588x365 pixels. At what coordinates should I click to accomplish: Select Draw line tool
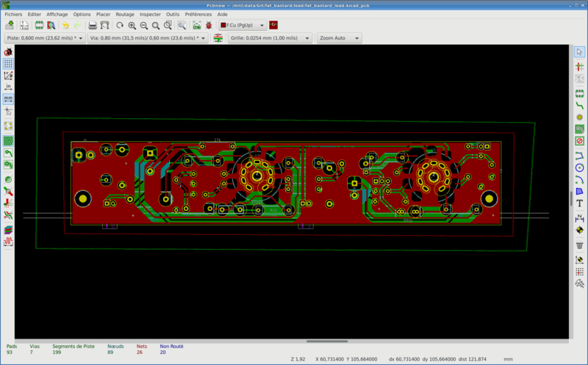(x=579, y=156)
